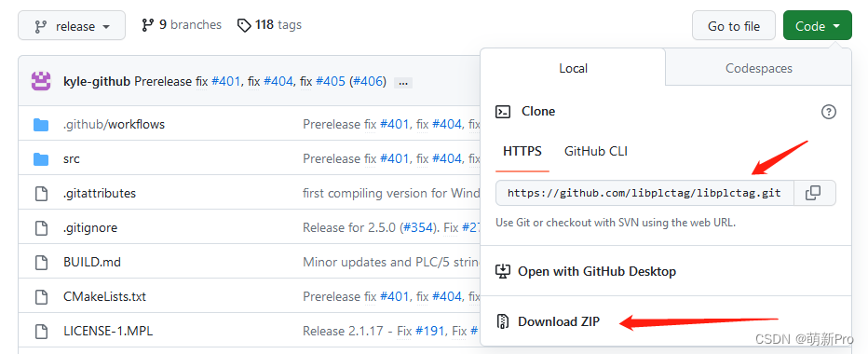Expand commit message ellipsis button
868x354 pixels.
click(402, 83)
